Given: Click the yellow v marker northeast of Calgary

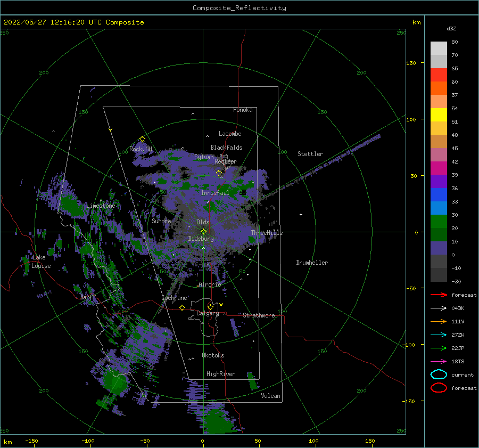Looking at the screenshot, I should 221,305.
